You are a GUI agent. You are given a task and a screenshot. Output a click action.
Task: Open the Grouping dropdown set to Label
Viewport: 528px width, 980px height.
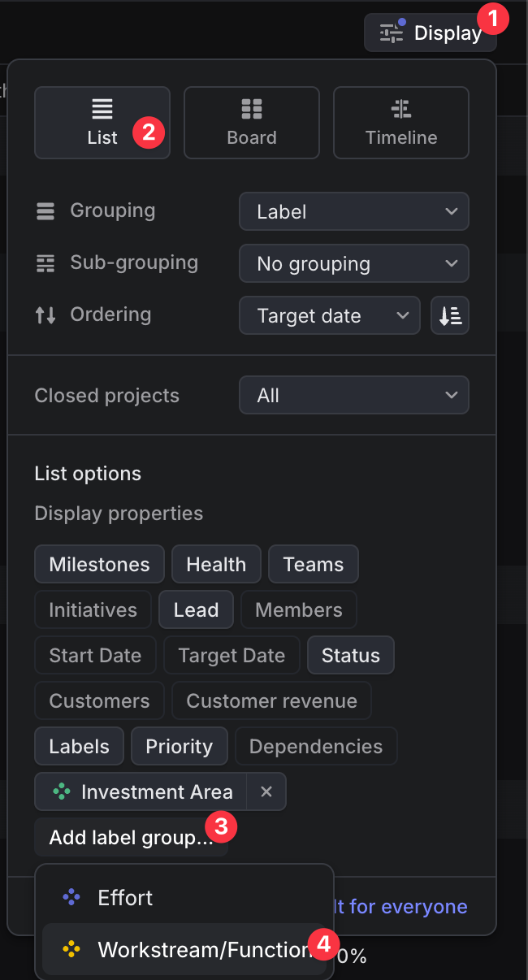[354, 212]
